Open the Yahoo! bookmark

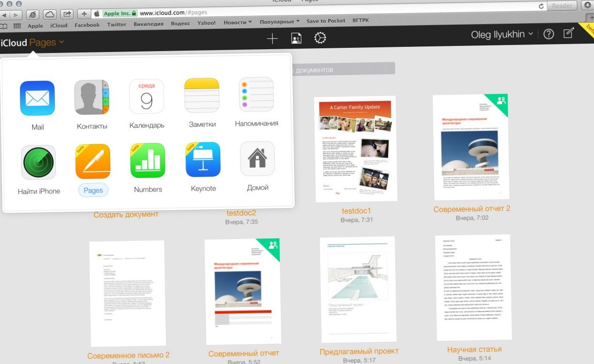point(206,23)
